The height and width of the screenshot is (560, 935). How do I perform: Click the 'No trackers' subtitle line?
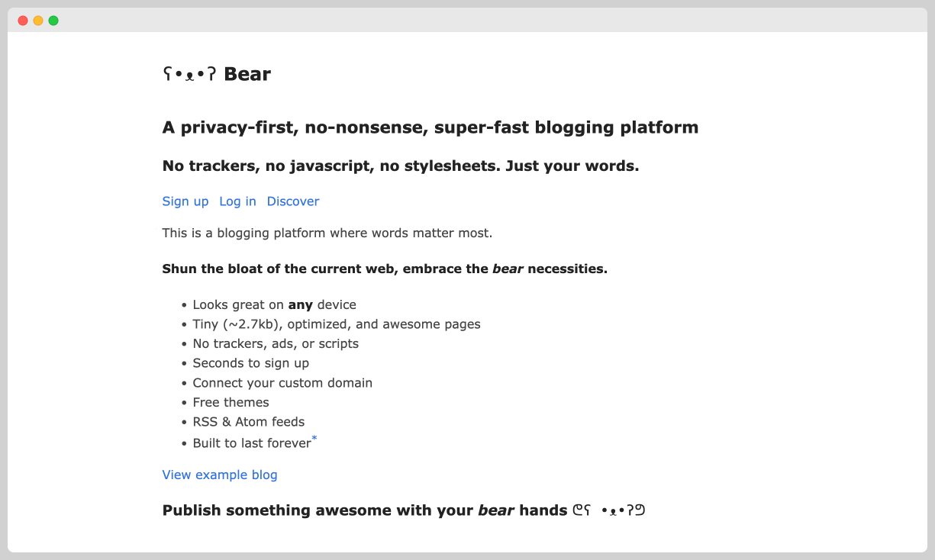click(x=400, y=166)
